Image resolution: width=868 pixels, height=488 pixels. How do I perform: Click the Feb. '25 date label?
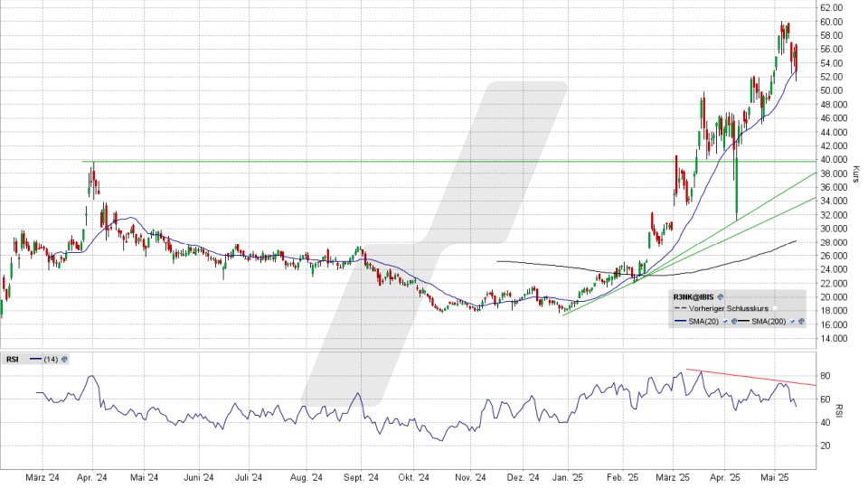pyautogui.click(x=622, y=477)
